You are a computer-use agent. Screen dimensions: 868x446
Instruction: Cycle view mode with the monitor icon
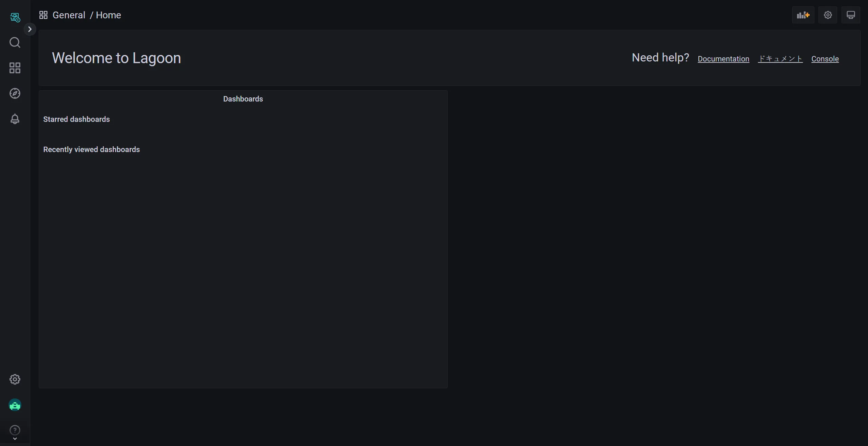point(851,15)
